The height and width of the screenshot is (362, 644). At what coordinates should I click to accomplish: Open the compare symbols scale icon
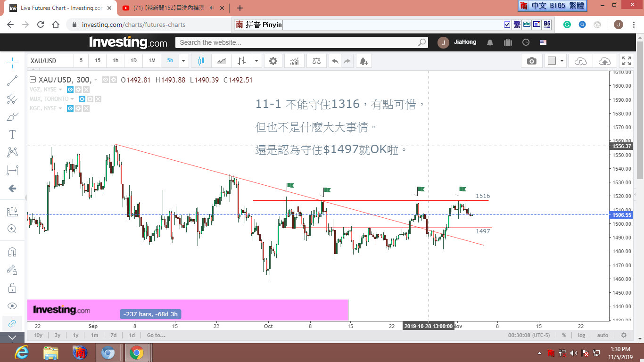[316, 61]
